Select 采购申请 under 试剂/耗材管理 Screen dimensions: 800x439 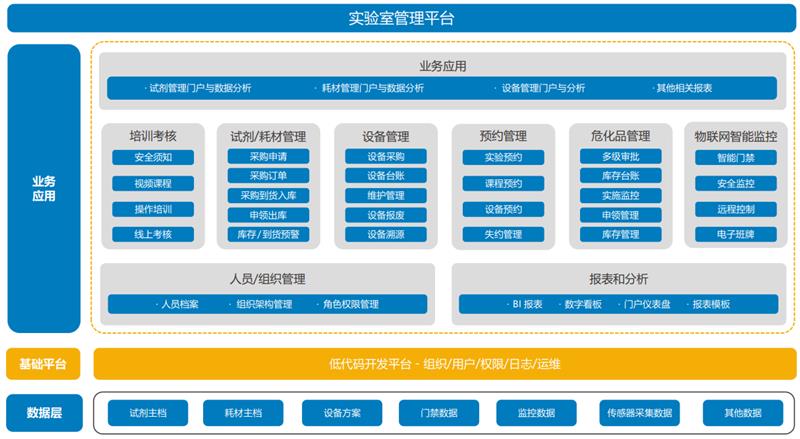[269, 157]
